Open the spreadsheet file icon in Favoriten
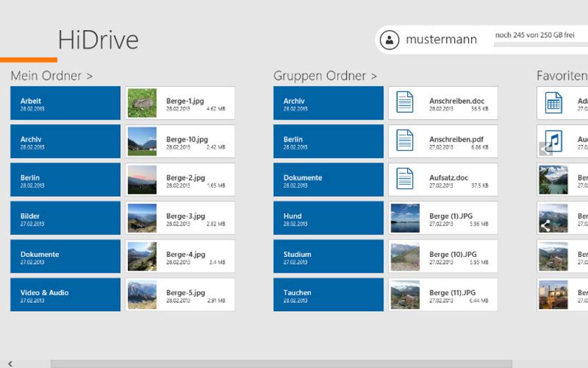Screen dimensions: 588x368 (553, 103)
